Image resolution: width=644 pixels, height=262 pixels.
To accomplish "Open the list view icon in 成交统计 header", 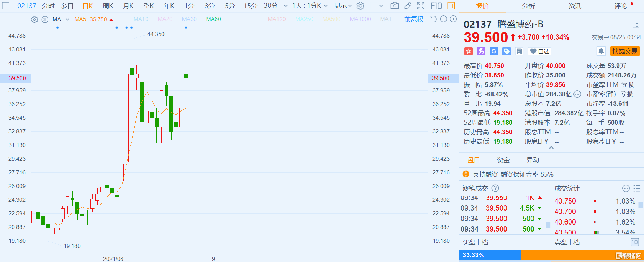I will (x=637, y=188).
